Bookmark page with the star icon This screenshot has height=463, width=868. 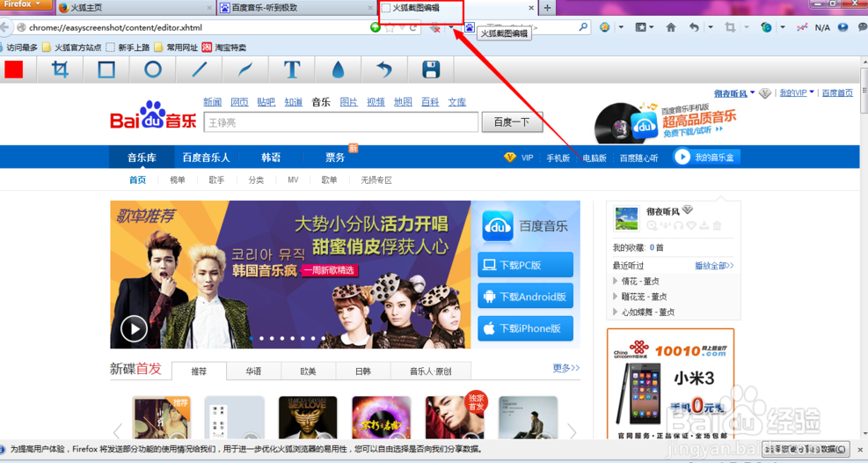[x=390, y=27]
